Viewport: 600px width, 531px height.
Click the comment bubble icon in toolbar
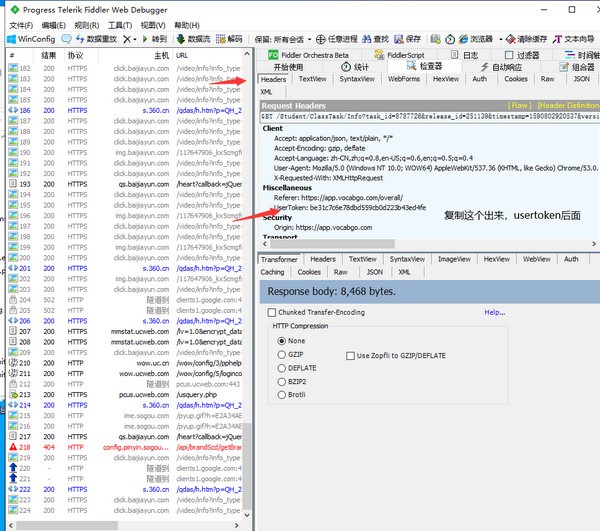point(68,38)
